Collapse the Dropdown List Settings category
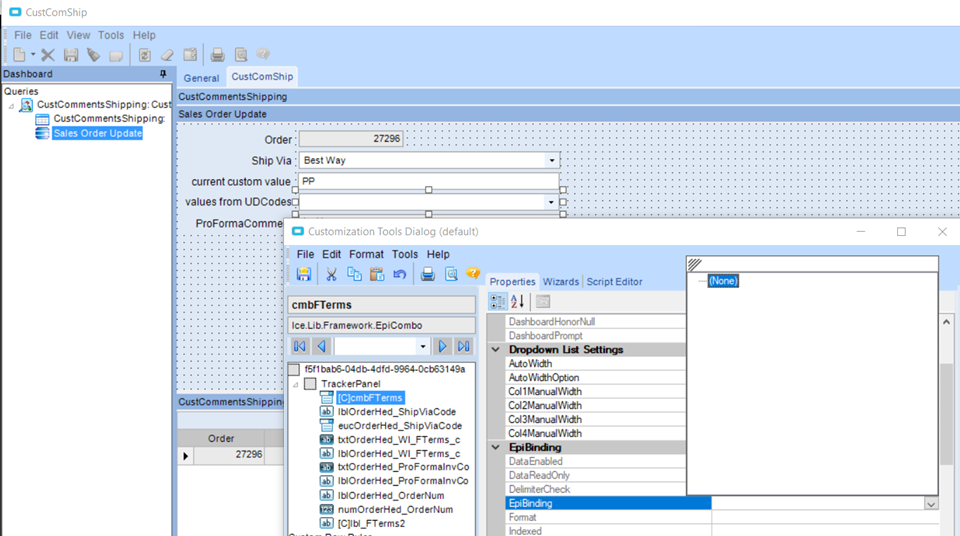Image resolution: width=960 pixels, height=536 pixels. [x=496, y=350]
